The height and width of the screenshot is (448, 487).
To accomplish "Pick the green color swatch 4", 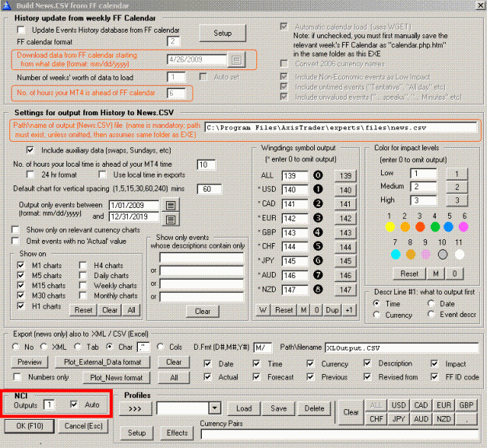I will click(x=435, y=227).
